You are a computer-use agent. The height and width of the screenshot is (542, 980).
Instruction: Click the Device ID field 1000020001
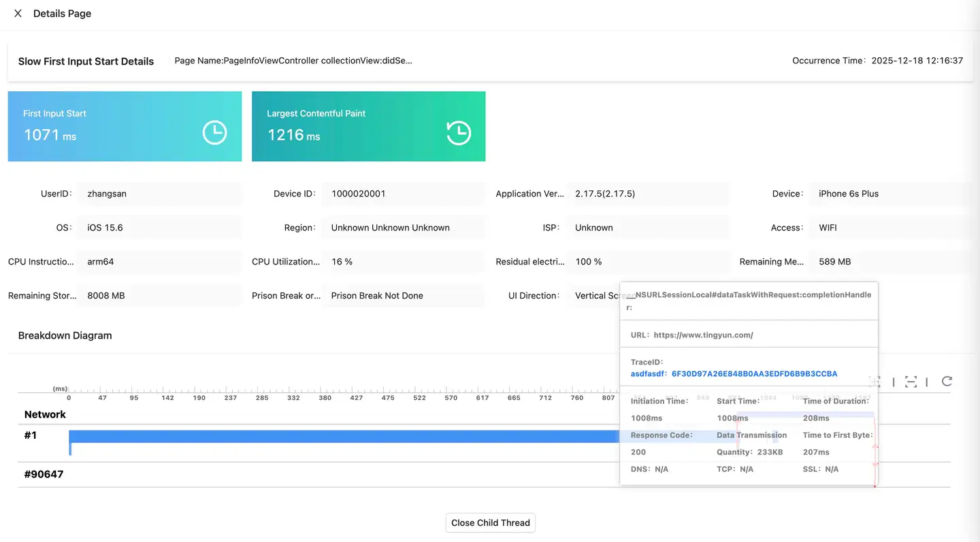(x=403, y=194)
